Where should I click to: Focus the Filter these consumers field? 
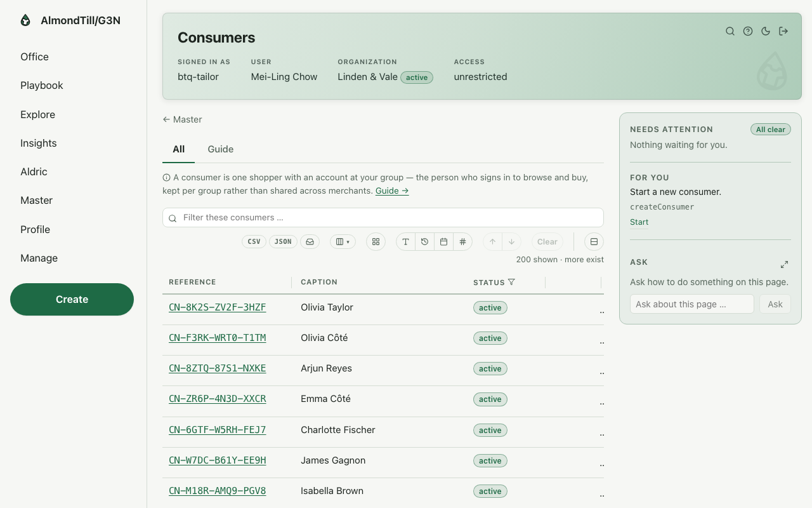(x=383, y=218)
